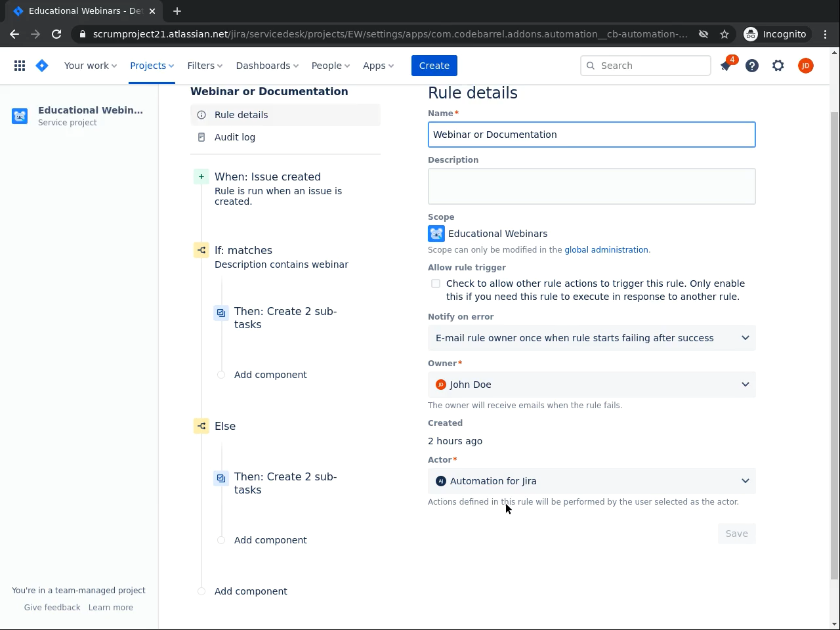Click the Issue created trigger plus icon

[201, 177]
